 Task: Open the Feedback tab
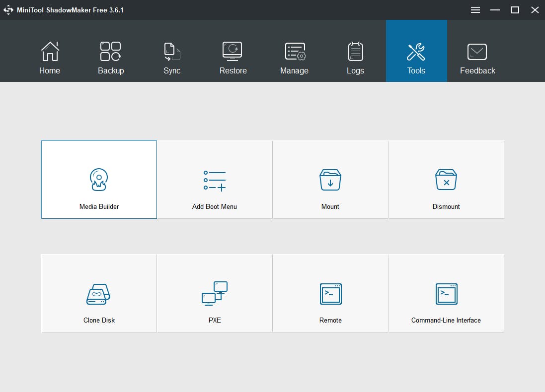pyautogui.click(x=477, y=51)
